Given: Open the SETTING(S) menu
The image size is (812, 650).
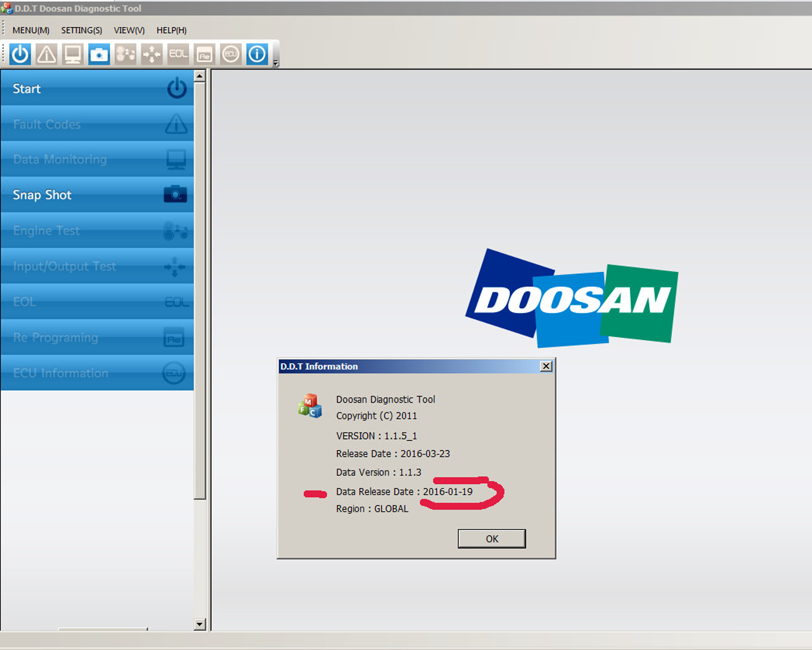Looking at the screenshot, I should point(82,30).
